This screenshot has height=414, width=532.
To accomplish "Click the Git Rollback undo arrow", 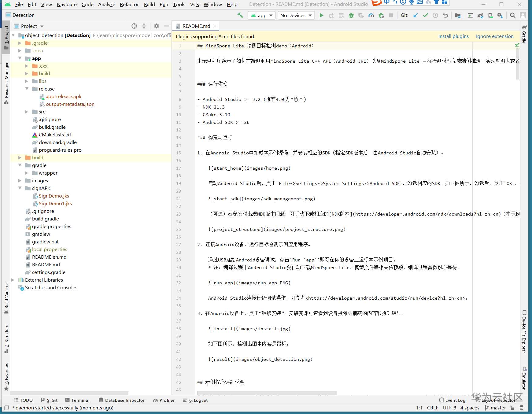I will 445,15.
